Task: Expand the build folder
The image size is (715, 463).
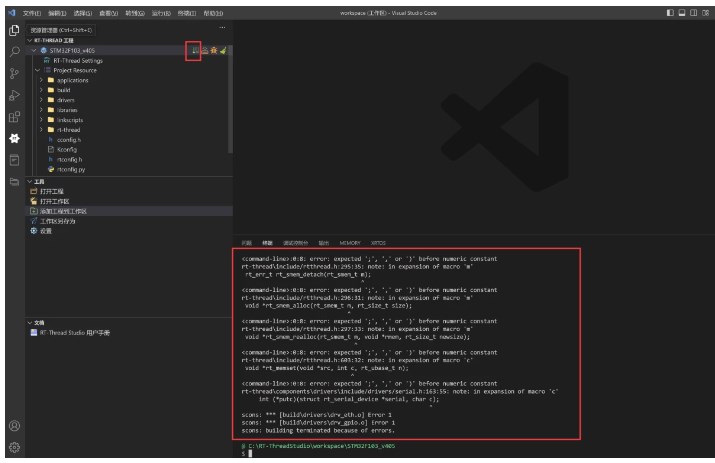Action: pyautogui.click(x=41, y=90)
